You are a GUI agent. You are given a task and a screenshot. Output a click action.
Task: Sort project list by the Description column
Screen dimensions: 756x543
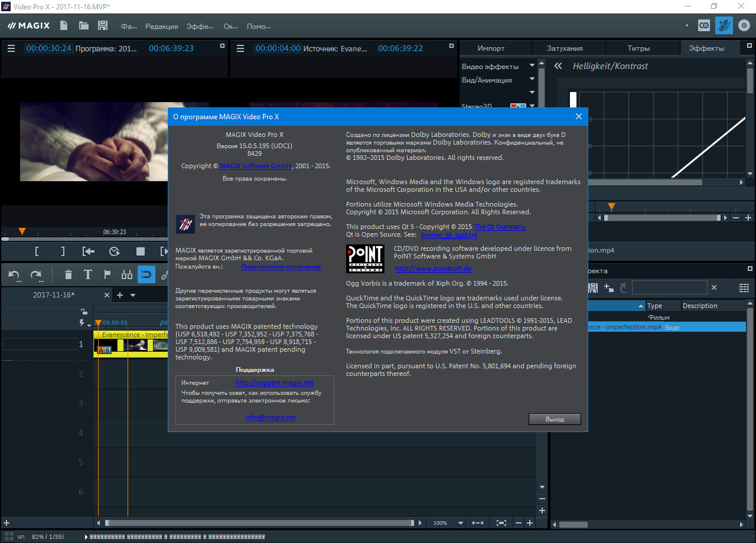713,306
